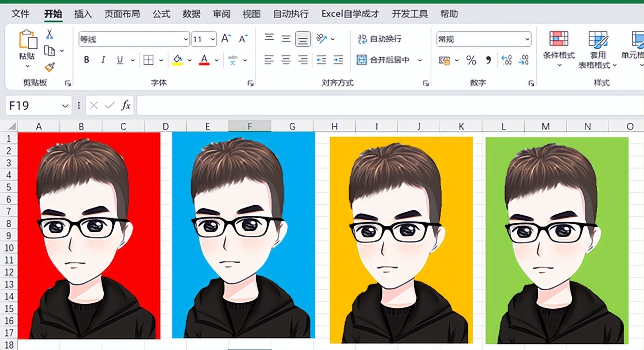Click the phonetic guide wén icon
Screen dimensions: 644x350
pos(232,60)
